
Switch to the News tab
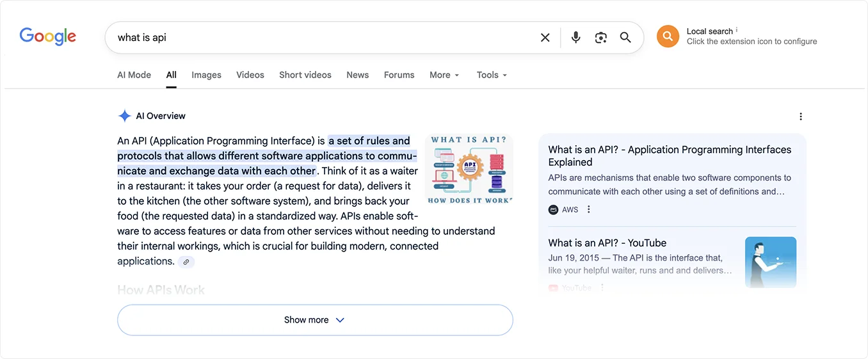(358, 75)
